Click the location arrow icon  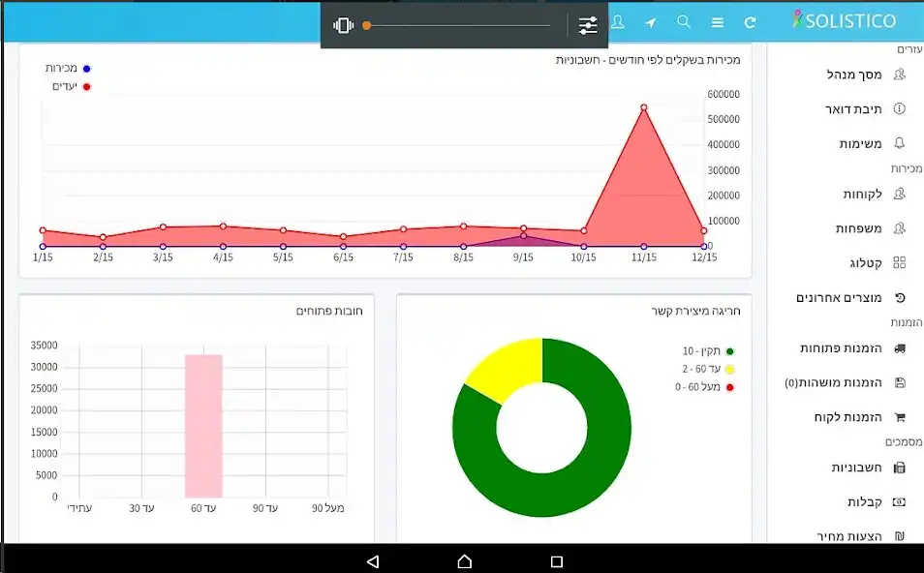(x=651, y=22)
